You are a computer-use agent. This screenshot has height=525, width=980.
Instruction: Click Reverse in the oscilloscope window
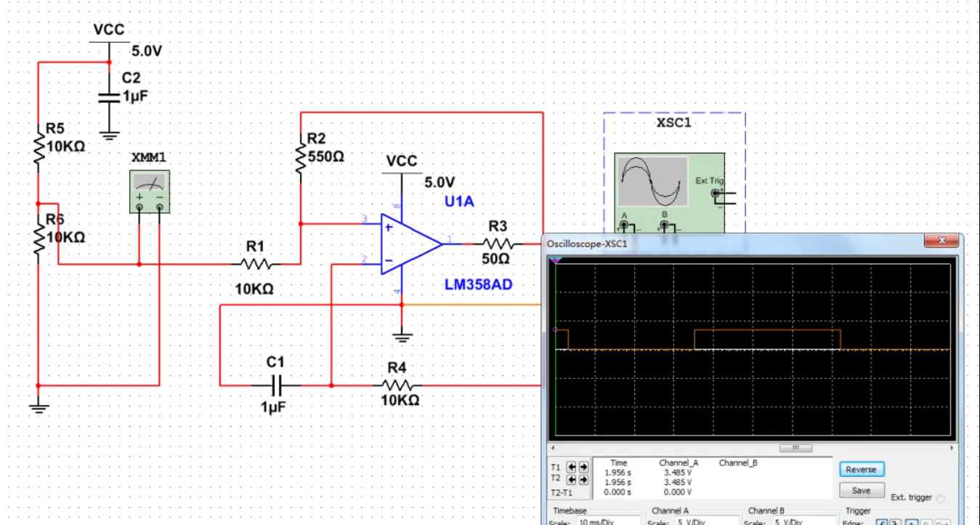862,470
